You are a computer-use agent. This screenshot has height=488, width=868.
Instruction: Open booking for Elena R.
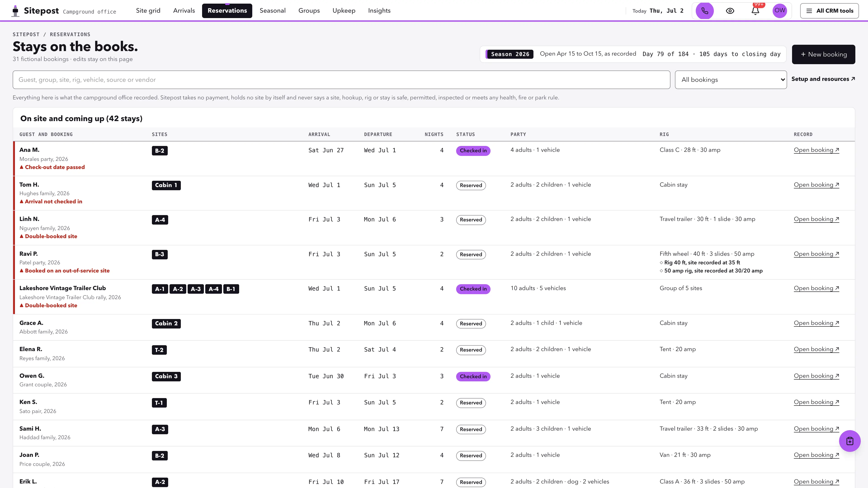[816, 349]
